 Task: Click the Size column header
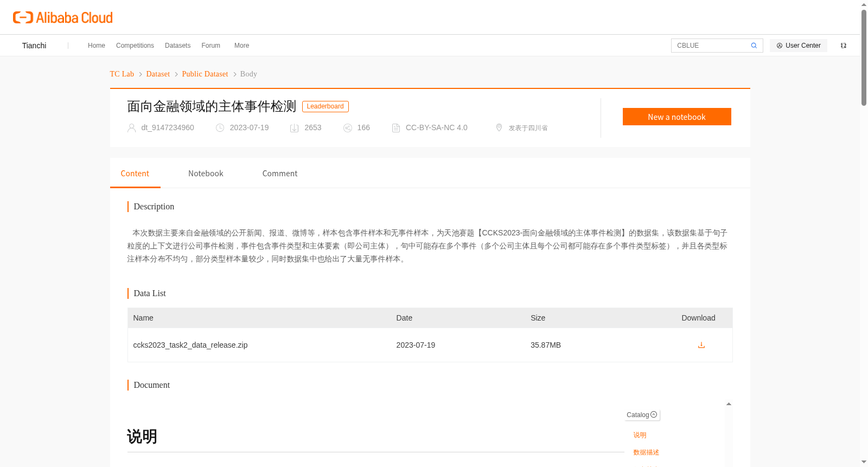click(538, 318)
